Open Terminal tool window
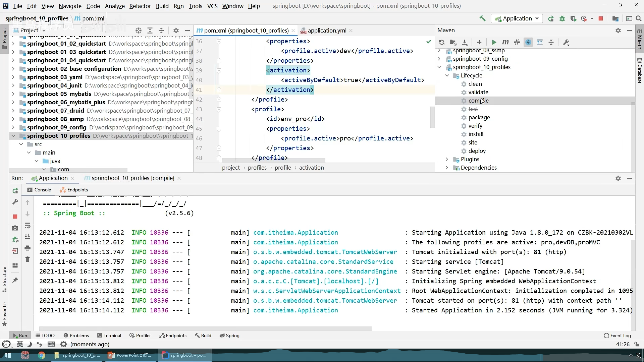This screenshot has height=362, width=644. coord(109,336)
